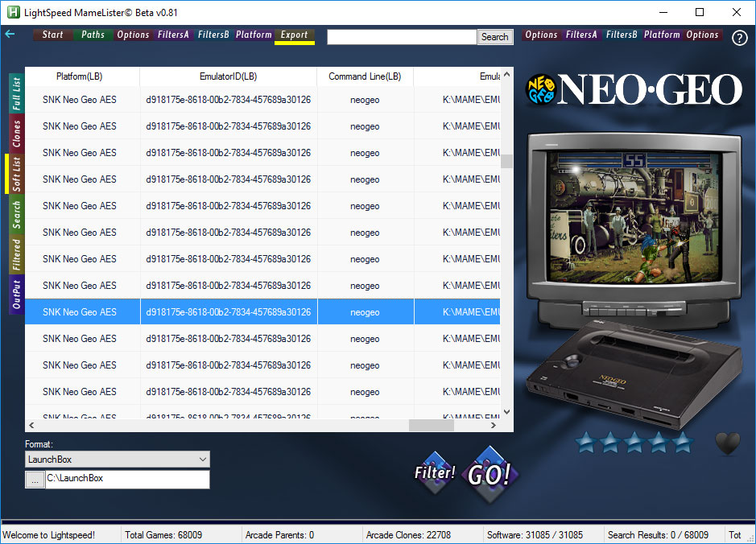Click the fourth rating star
This screenshot has height=544, width=756.
658,442
